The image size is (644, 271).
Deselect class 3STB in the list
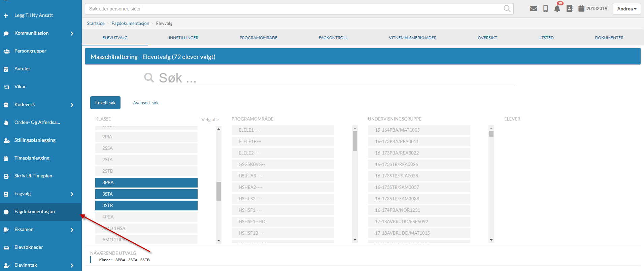click(x=146, y=205)
